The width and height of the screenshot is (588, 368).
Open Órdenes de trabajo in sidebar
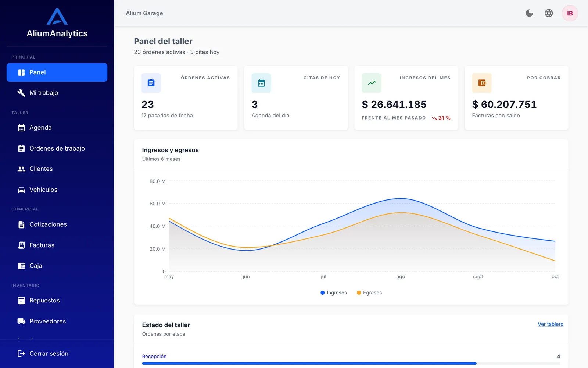click(57, 148)
